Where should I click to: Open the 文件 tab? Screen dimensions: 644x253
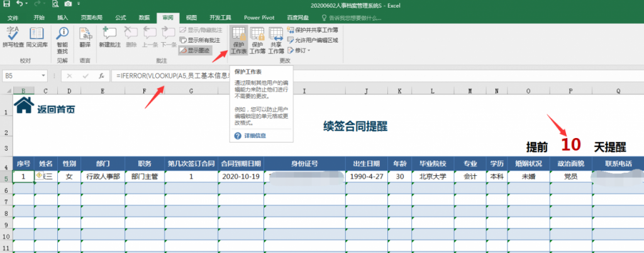pyautogui.click(x=13, y=18)
